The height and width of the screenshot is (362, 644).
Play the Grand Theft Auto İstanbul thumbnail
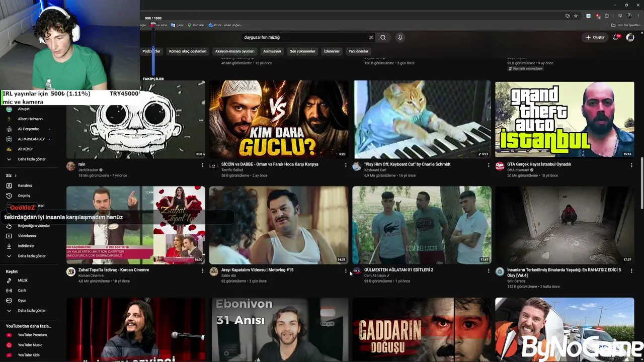coord(565,120)
